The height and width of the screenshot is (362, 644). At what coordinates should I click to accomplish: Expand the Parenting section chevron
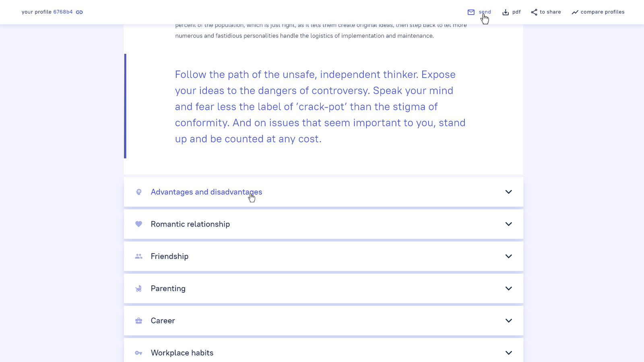(x=508, y=288)
